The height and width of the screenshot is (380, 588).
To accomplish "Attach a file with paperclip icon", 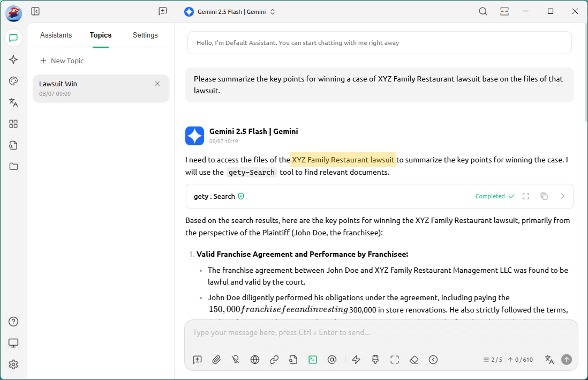I will pyautogui.click(x=216, y=360).
